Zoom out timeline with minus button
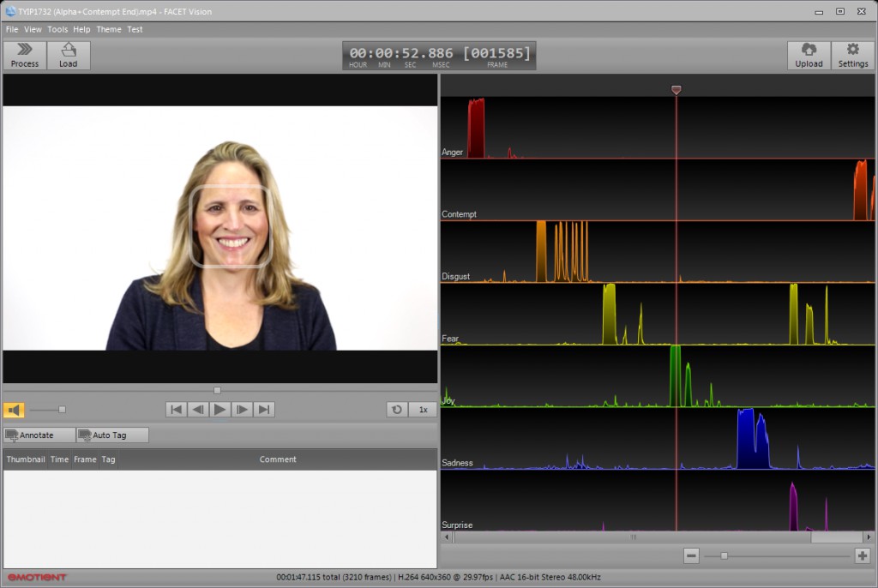The height and width of the screenshot is (588, 878). (692, 555)
